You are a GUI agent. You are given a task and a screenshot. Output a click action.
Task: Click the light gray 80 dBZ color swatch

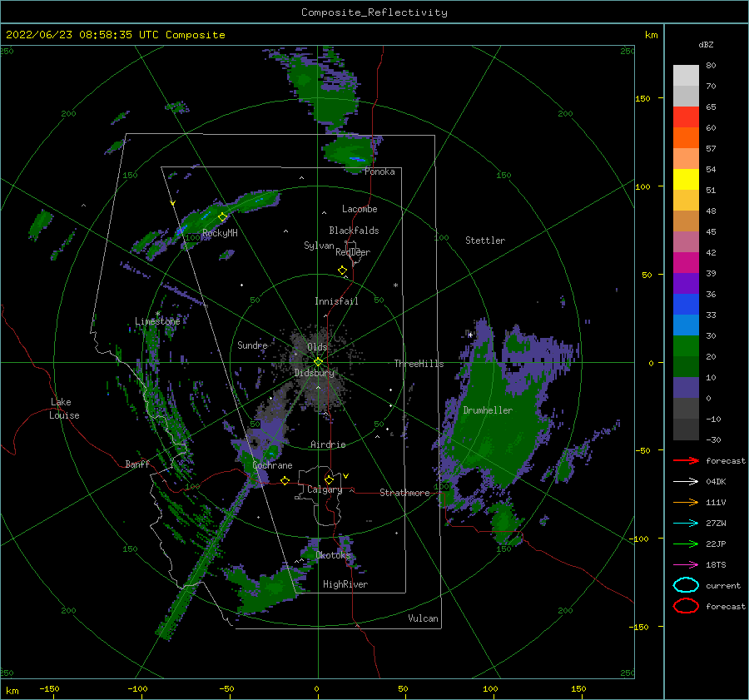(686, 75)
